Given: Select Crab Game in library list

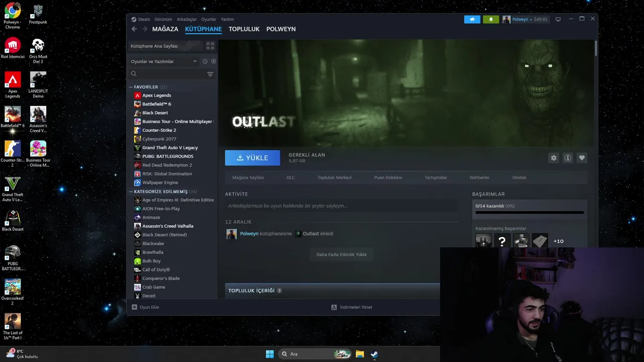Looking at the screenshot, I should 153,287.
